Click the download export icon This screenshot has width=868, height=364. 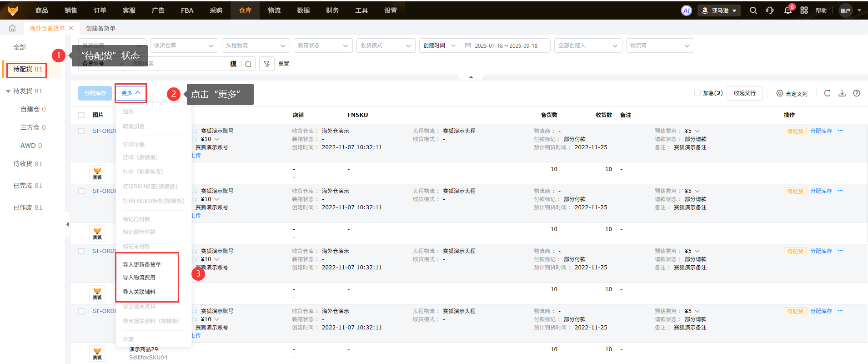(842, 93)
